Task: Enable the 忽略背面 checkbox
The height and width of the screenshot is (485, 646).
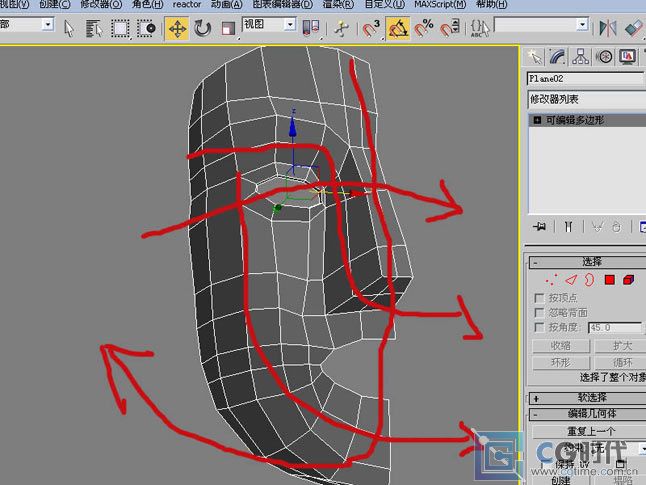Action: click(x=539, y=312)
